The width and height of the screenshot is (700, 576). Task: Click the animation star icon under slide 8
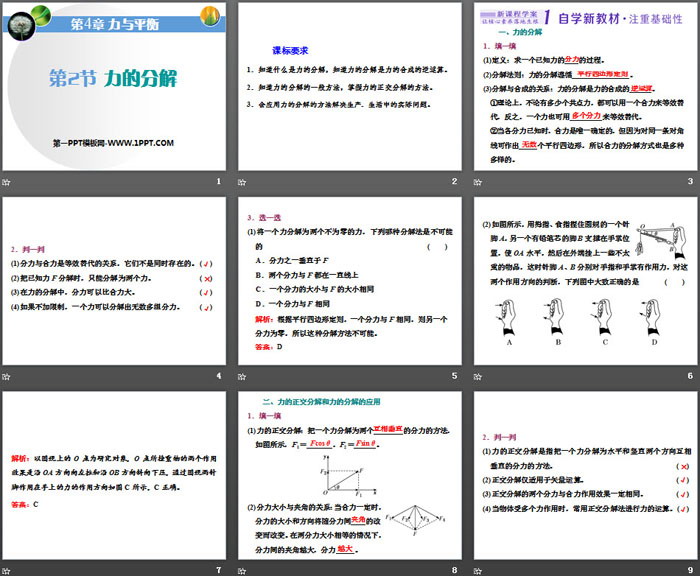pos(242,571)
